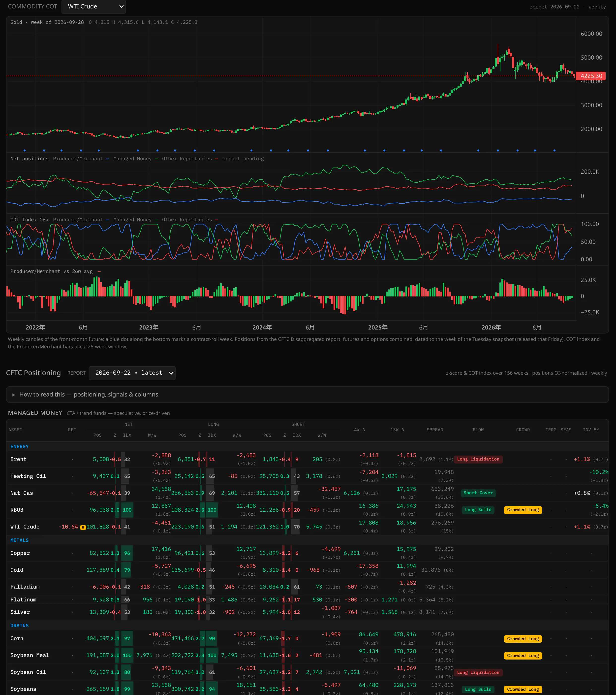This screenshot has height=695, width=616.
Task: Select the Gold asset row
Action: pos(307,570)
